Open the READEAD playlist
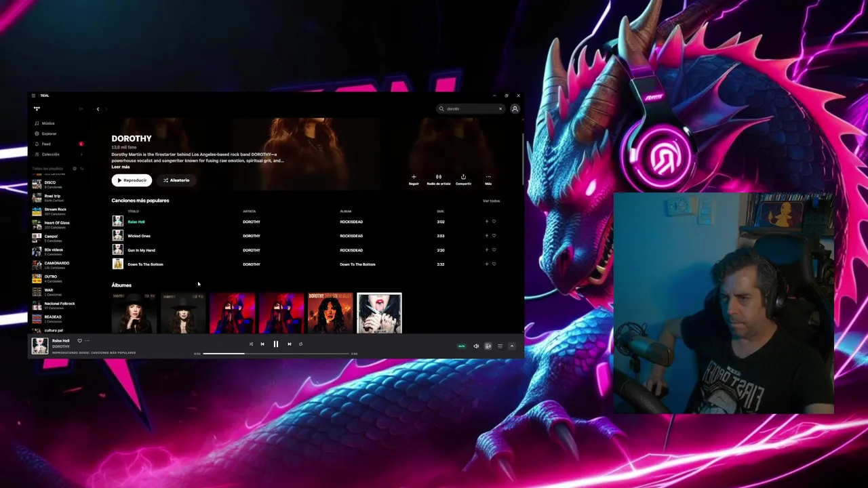This screenshot has width=868, height=488. 57,318
